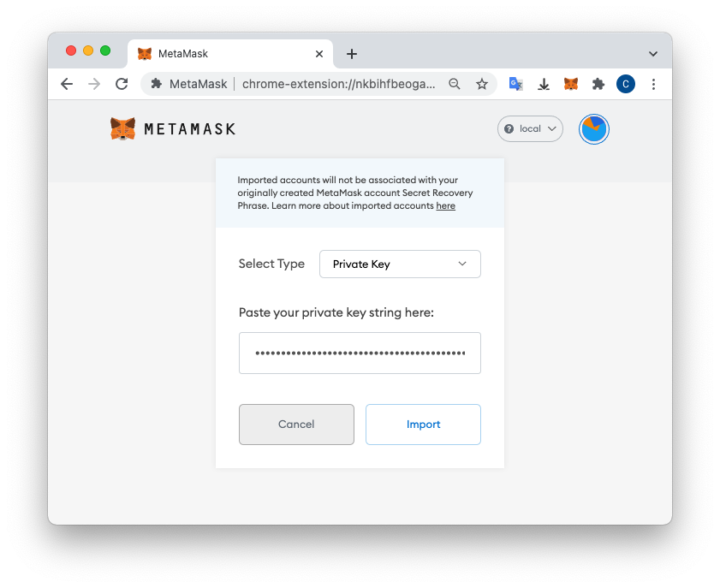Open a new tab
Screen dimensions: 720x588
pyautogui.click(x=351, y=54)
